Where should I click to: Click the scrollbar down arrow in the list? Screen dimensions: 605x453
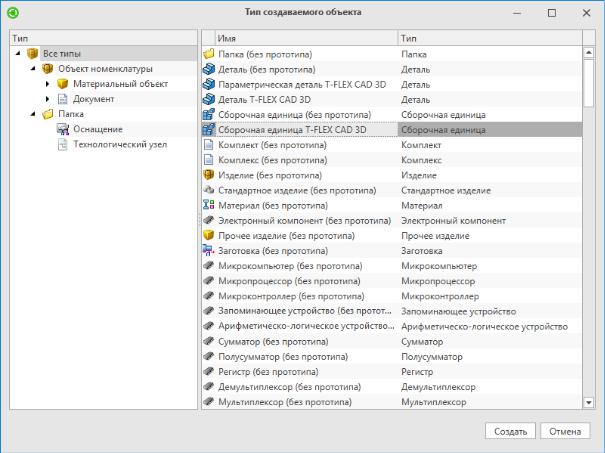pyautogui.click(x=588, y=402)
